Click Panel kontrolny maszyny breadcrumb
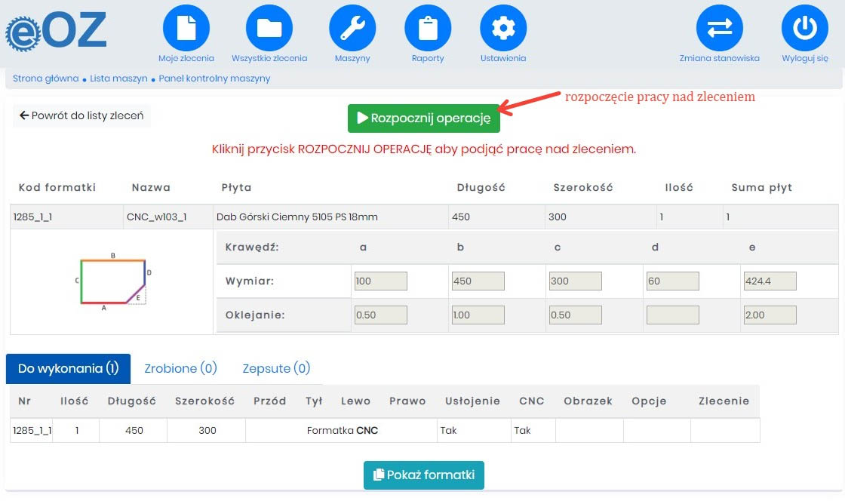This screenshot has width=845, height=504. point(214,78)
